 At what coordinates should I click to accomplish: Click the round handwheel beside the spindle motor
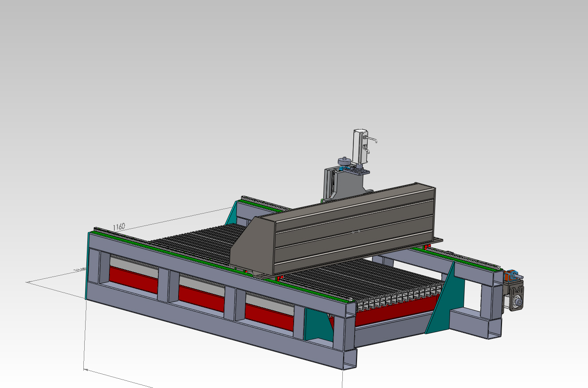point(343,161)
